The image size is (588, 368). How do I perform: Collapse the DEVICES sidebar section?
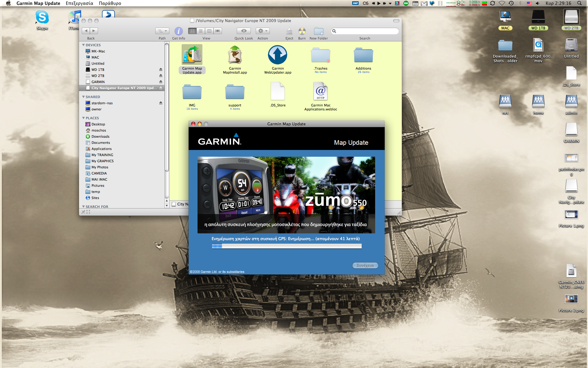pos(83,45)
